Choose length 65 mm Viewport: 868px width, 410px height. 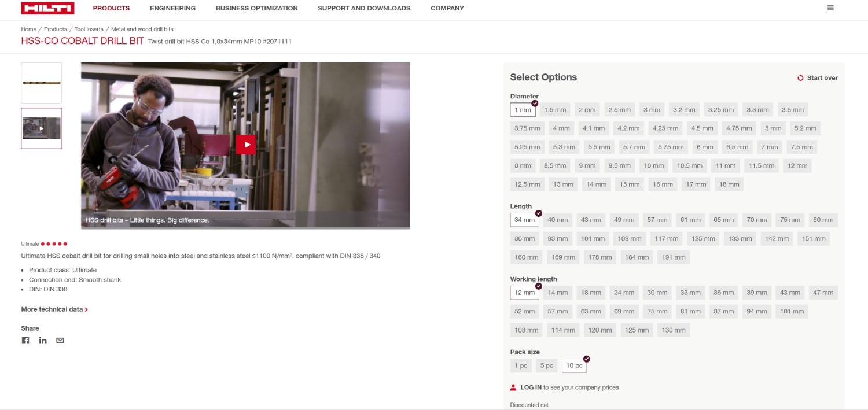point(724,220)
